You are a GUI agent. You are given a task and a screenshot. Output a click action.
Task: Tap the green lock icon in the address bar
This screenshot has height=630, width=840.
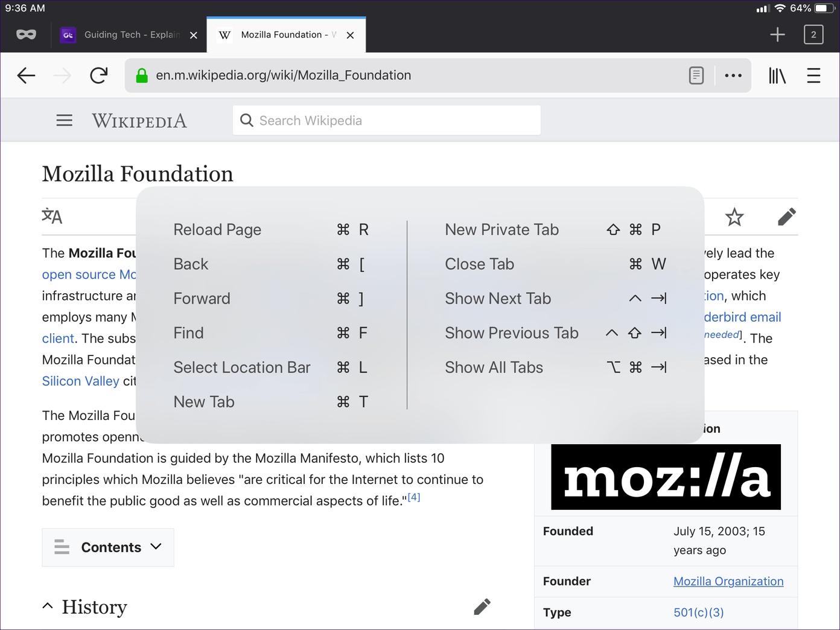click(142, 75)
